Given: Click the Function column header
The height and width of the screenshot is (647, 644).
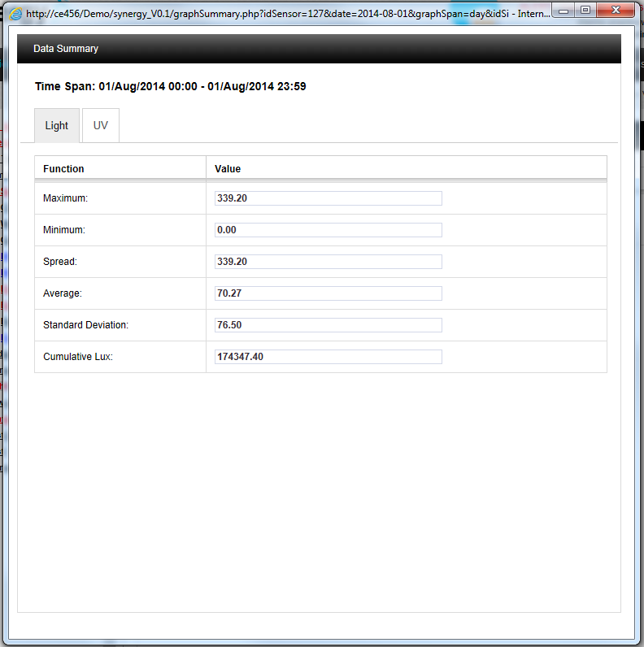Looking at the screenshot, I should click(63, 169).
